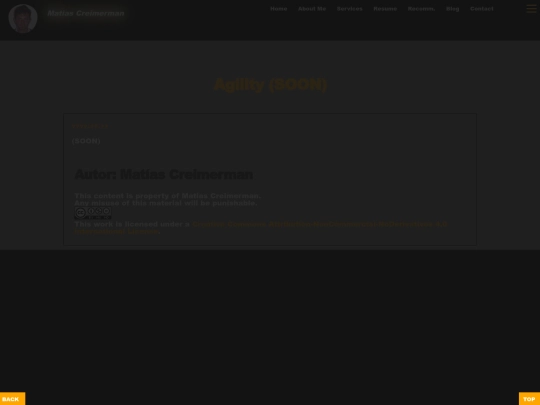Open the Contact page

(x=481, y=9)
